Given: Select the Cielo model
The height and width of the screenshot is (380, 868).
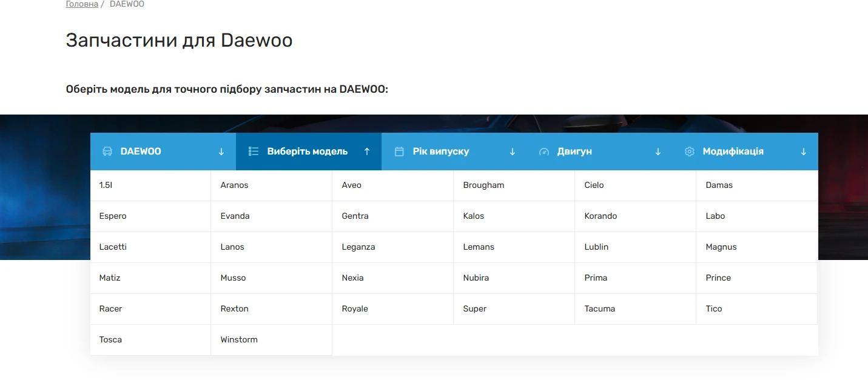Looking at the screenshot, I should [636, 185].
